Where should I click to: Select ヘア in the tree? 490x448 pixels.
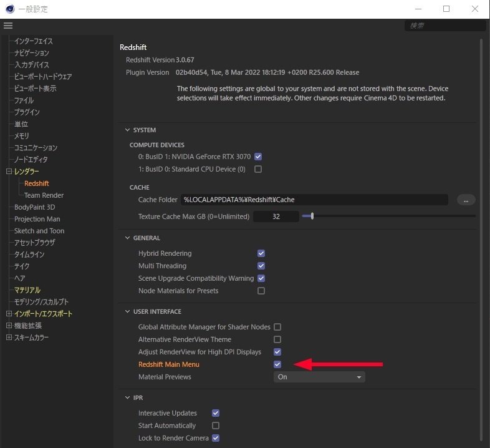coord(20,278)
